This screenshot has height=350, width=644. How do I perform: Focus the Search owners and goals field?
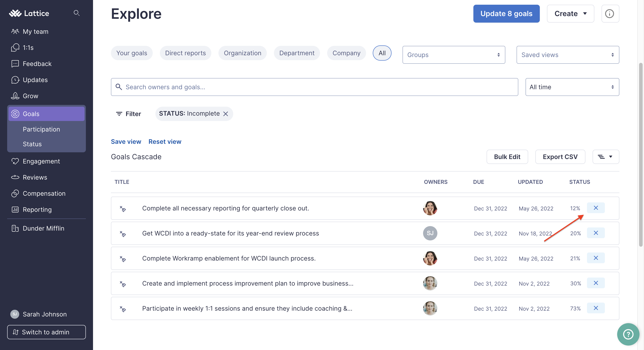click(x=314, y=87)
